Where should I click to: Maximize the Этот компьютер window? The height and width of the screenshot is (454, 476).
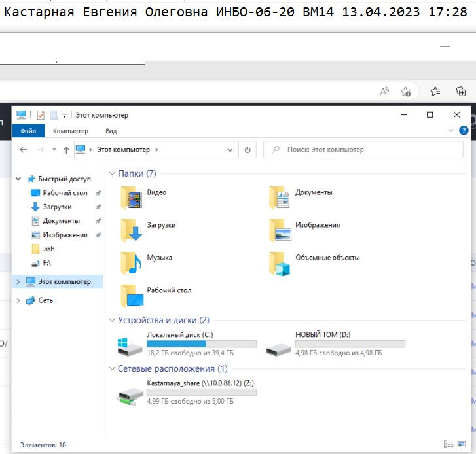pyautogui.click(x=430, y=115)
